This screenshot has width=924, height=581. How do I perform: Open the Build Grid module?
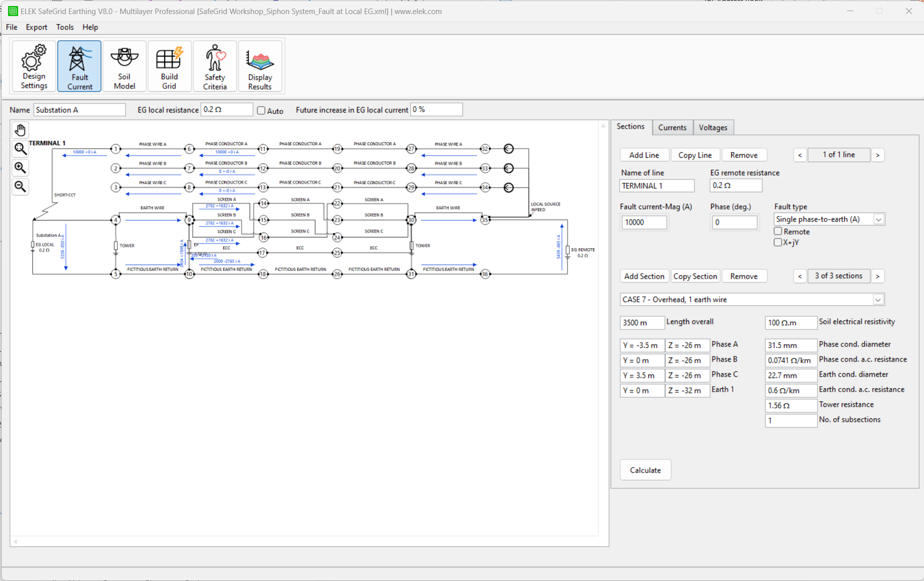pos(169,66)
